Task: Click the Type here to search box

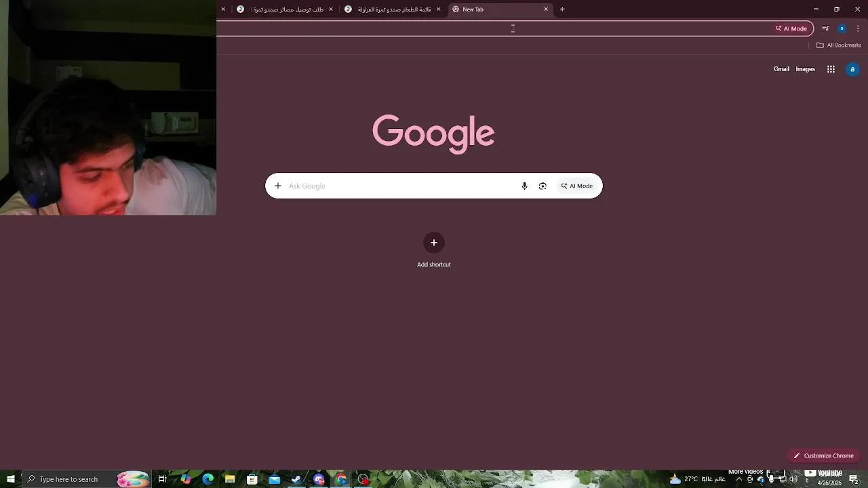Action: click(85, 479)
